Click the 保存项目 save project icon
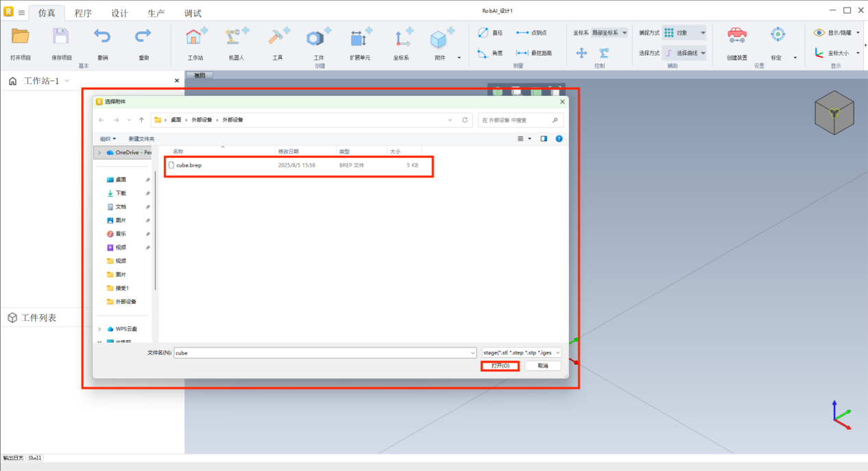Screen dimensions: 868x471 point(62,38)
